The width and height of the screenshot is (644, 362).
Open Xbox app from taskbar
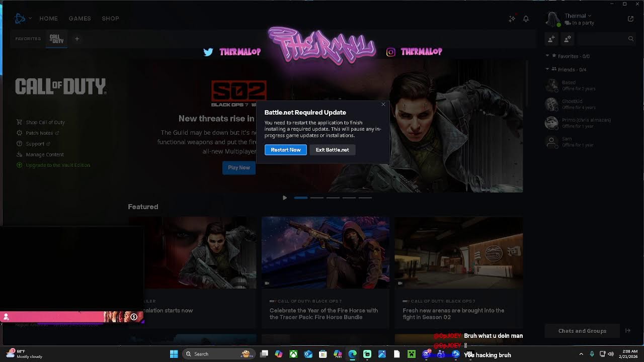tap(293, 354)
